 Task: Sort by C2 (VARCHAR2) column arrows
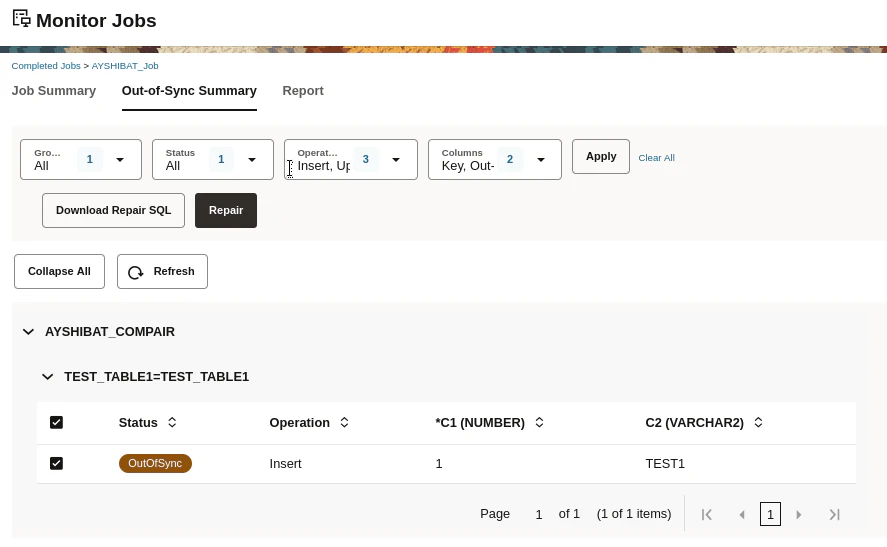point(758,423)
